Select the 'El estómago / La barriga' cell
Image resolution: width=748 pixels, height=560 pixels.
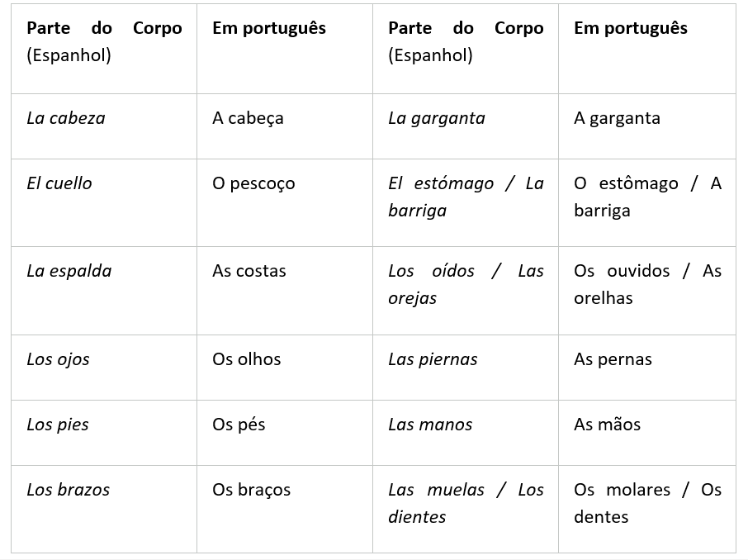click(466, 203)
